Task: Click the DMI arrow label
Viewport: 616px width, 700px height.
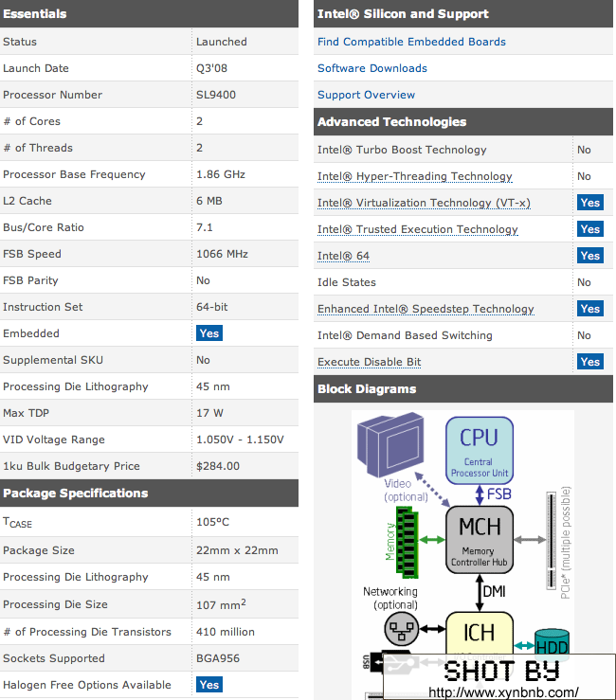Action: pyautogui.click(x=495, y=592)
